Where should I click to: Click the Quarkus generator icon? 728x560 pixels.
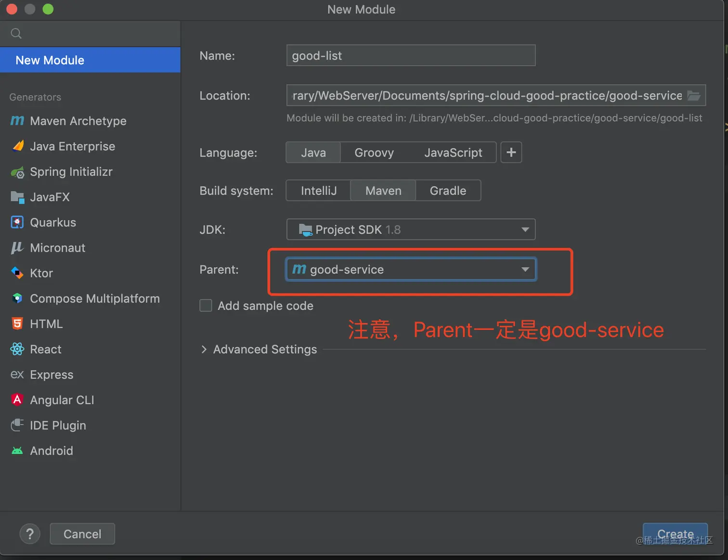click(x=17, y=222)
